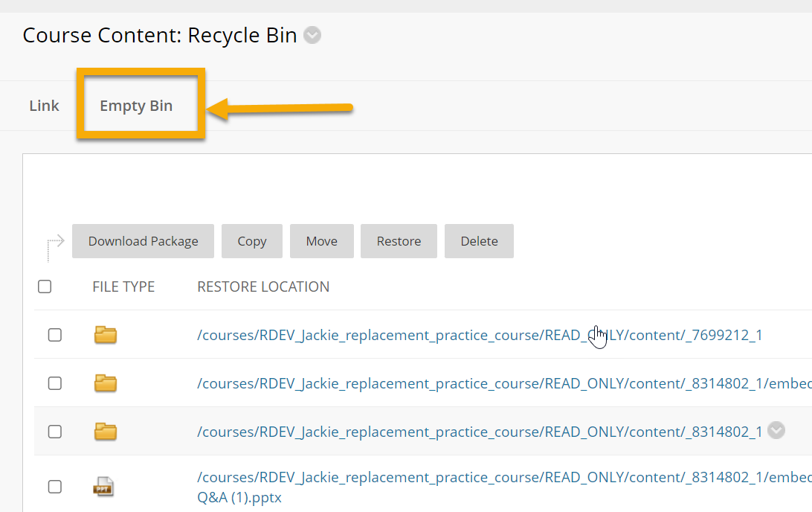The height and width of the screenshot is (512, 812).
Task: Click the PowerPoint file type icon
Action: click(x=103, y=487)
